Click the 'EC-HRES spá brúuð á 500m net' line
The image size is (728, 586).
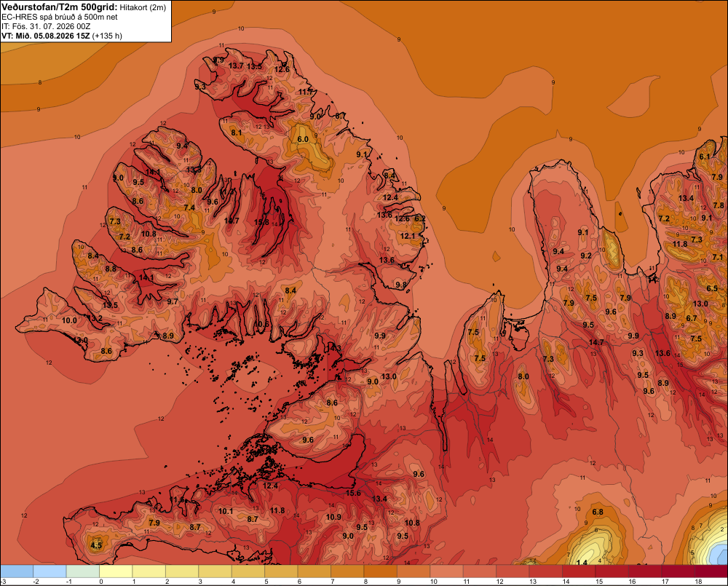[60, 17]
